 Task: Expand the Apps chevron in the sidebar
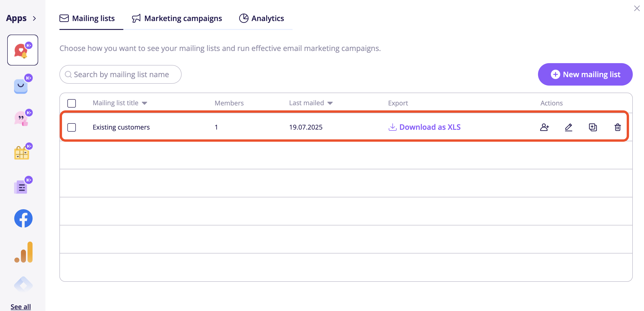point(34,18)
